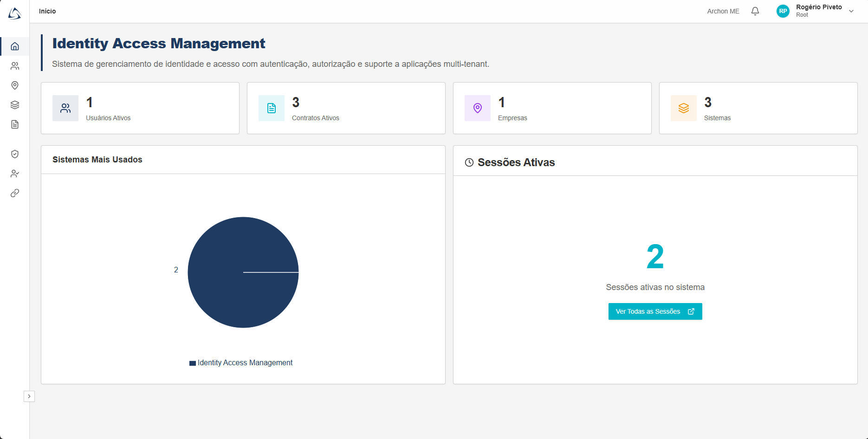Click the large active sessions count
This screenshot has height=439, width=868.
point(655,257)
